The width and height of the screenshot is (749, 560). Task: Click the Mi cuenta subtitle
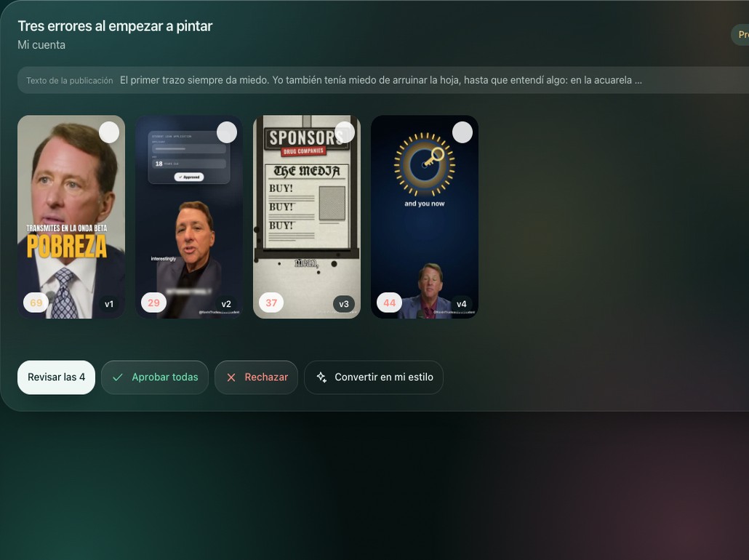pos(41,45)
